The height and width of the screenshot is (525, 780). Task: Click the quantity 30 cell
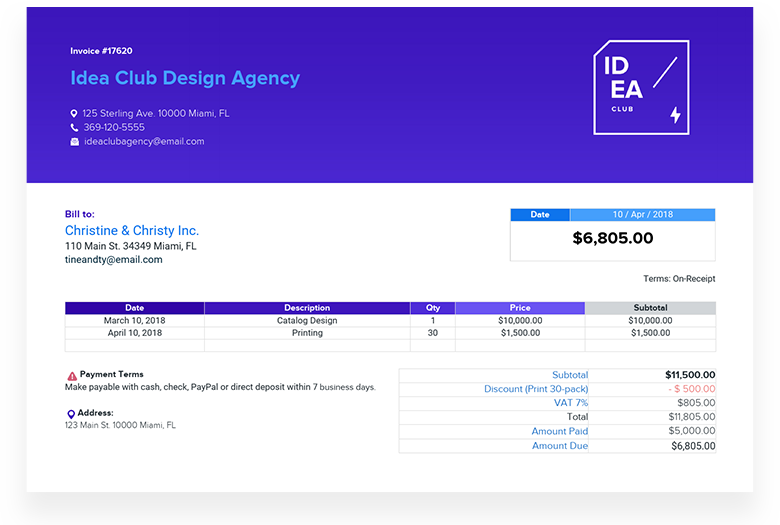[x=433, y=333]
